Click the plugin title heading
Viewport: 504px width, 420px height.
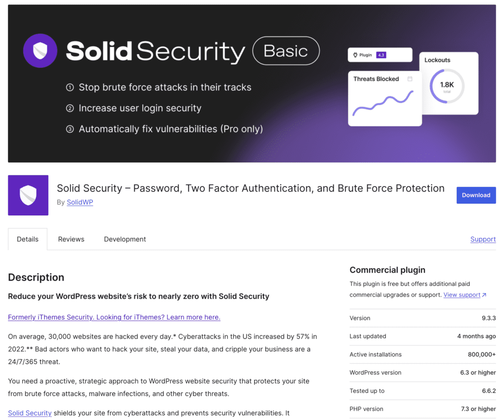tap(251, 188)
